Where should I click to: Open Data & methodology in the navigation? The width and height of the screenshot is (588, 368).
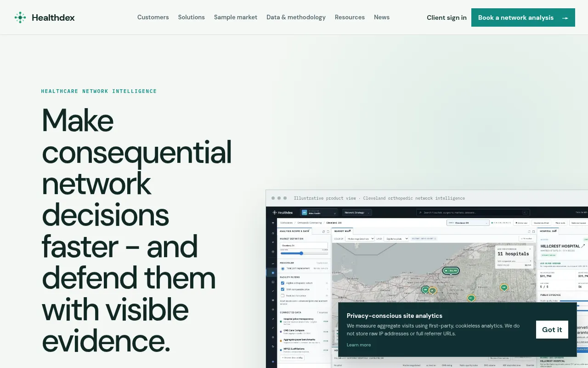tap(296, 17)
